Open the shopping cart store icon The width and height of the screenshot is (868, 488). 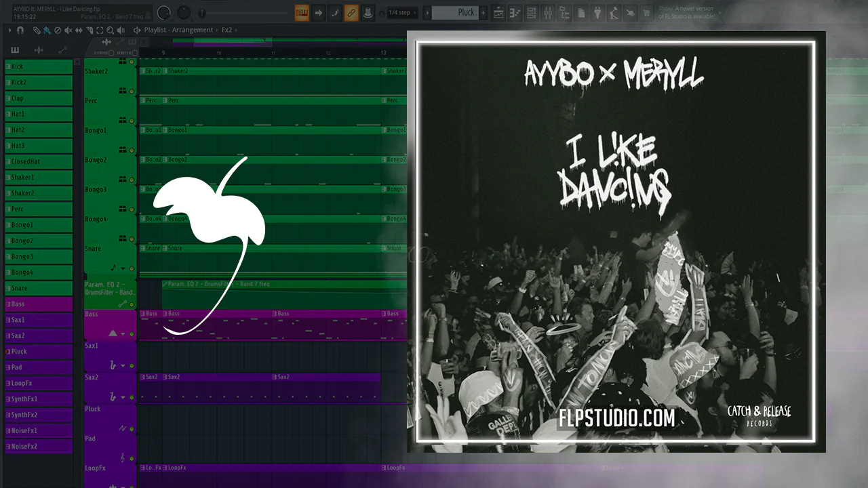pos(646,12)
